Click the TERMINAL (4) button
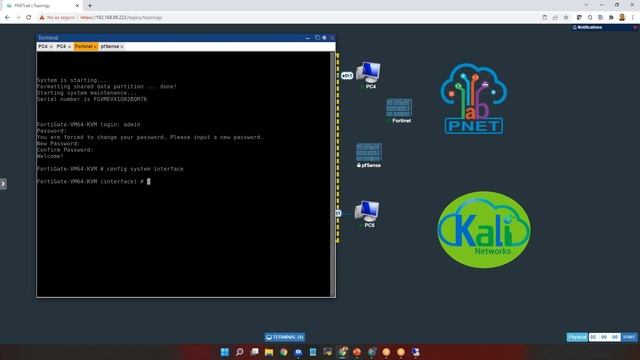The height and width of the screenshot is (360, 640). tap(284, 337)
